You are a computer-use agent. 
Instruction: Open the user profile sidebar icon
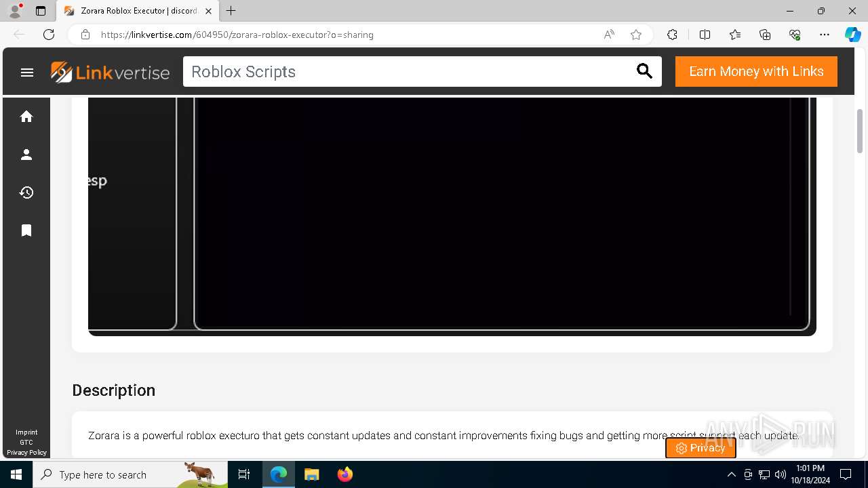pyautogui.click(x=26, y=155)
